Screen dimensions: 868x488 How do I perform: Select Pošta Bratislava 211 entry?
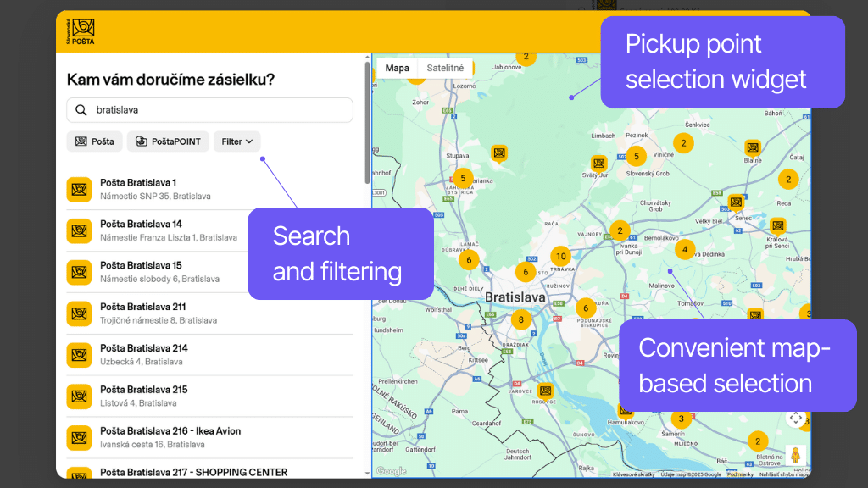point(210,313)
